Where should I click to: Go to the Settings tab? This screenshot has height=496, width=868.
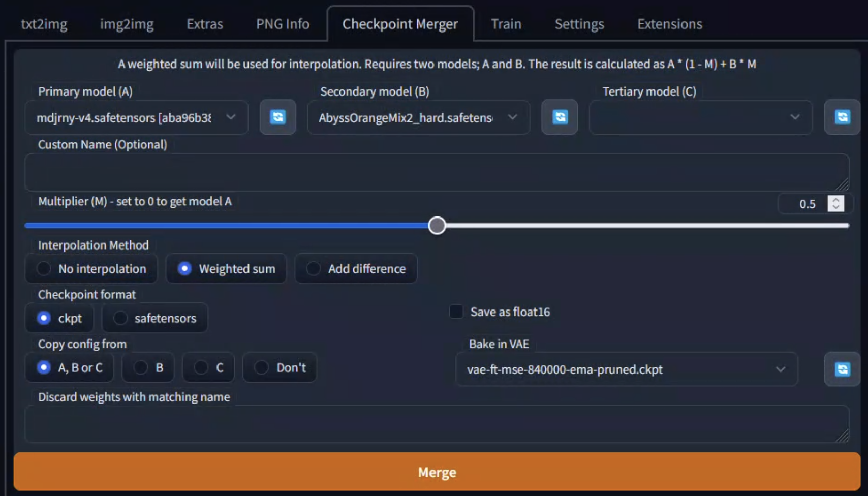[579, 24]
